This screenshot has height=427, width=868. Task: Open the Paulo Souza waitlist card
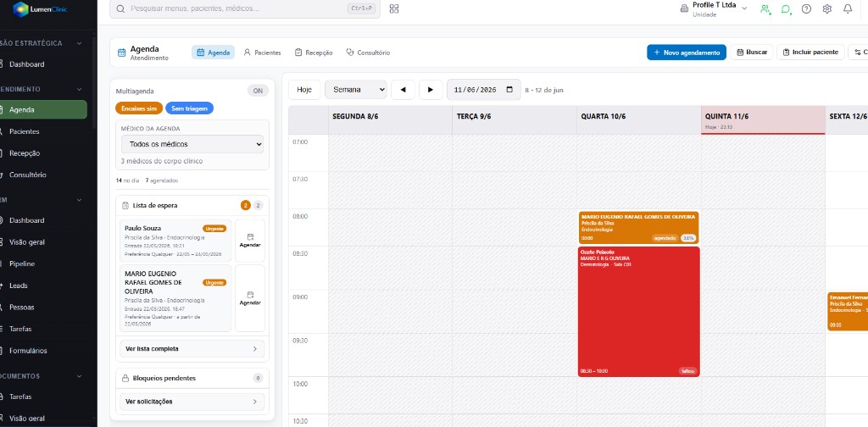click(175, 241)
